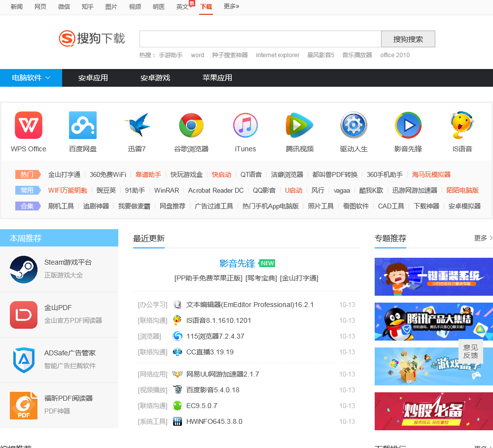This screenshot has width=493, height=448.
Task: Click the hot search 种子搜索神器 link
Action: (x=230, y=55)
